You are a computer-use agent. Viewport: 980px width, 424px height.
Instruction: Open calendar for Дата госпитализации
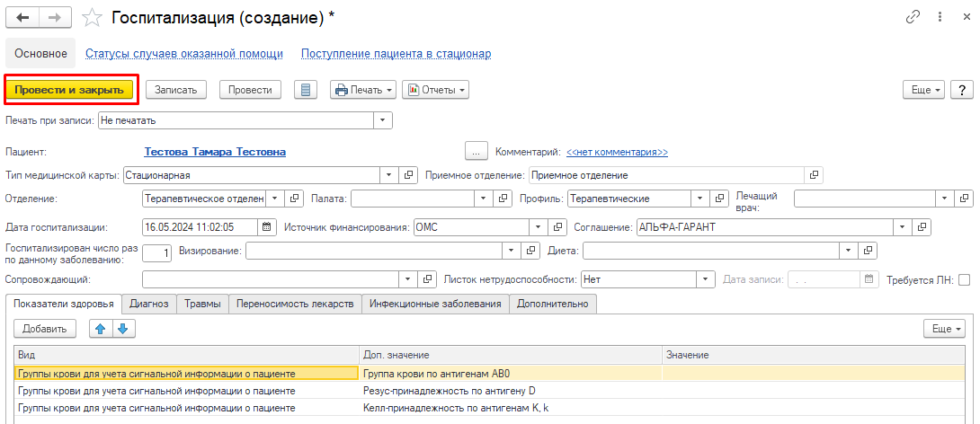[x=266, y=227]
